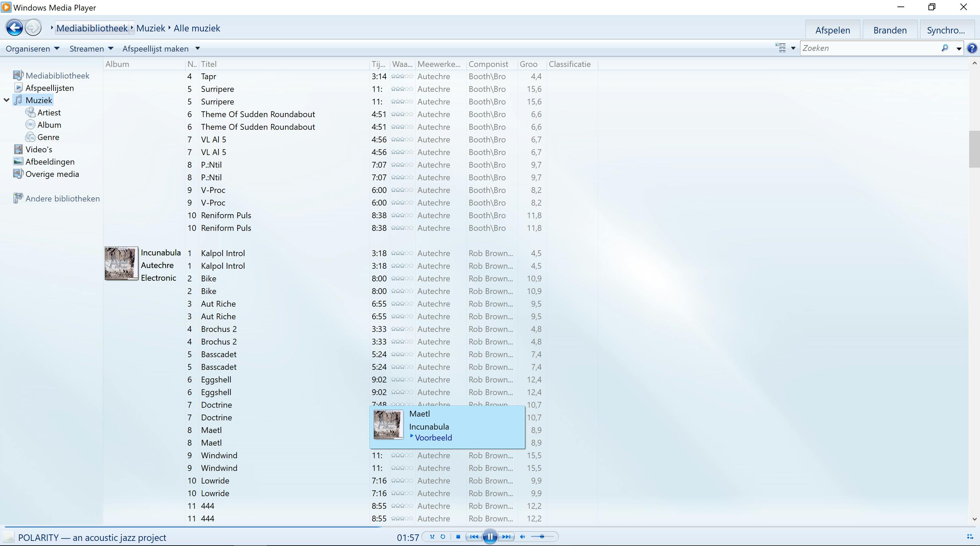Image resolution: width=980 pixels, height=546 pixels.
Task: Open the Organiseren dropdown menu
Action: click(32, 49)
